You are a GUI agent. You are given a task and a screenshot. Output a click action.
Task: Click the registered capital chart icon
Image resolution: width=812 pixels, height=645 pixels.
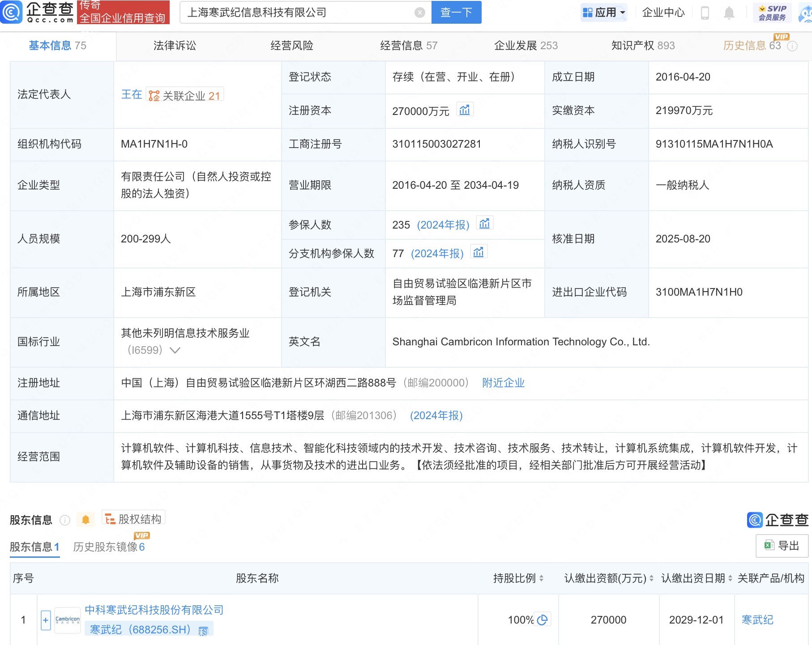click(x=465, y=110)
